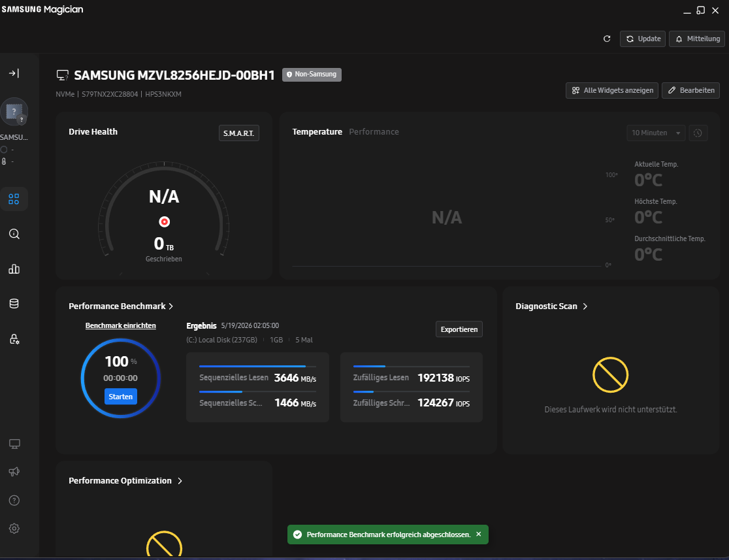Screen dimensions: 729x560
Task: Open the dashboard grid icon in sidebar
Action: tap(14, 199)
